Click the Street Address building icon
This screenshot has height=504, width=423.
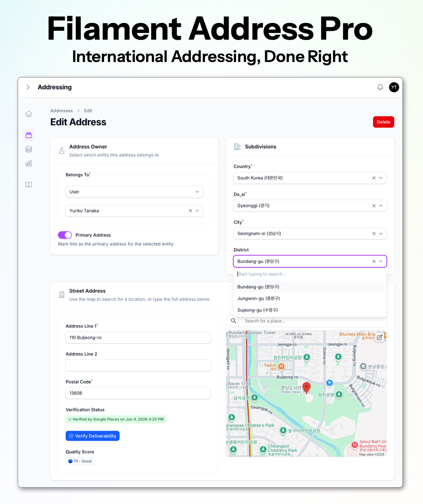62,295
